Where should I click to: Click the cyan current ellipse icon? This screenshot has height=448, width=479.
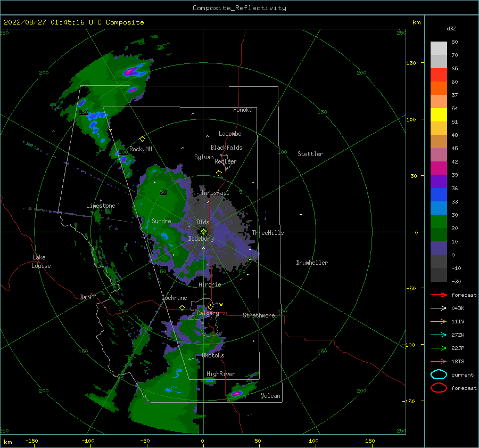(x=439, y=374)
